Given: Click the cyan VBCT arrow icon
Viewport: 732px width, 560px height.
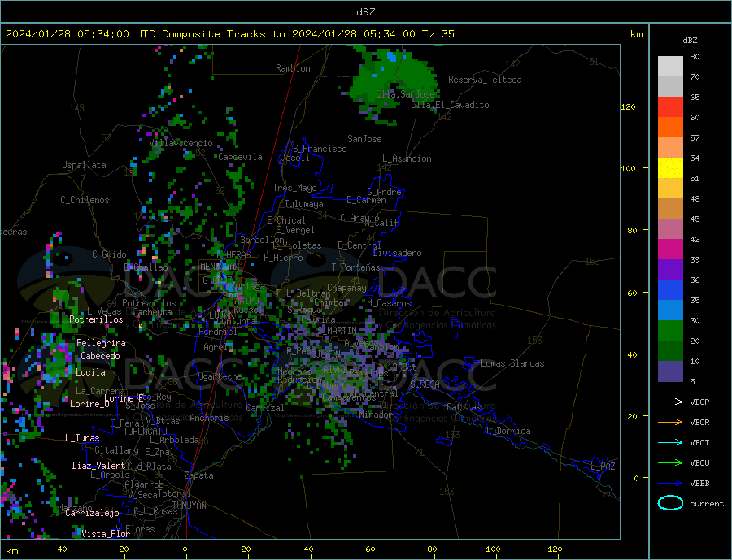Looking at the screenshot, I should (670, 442).
